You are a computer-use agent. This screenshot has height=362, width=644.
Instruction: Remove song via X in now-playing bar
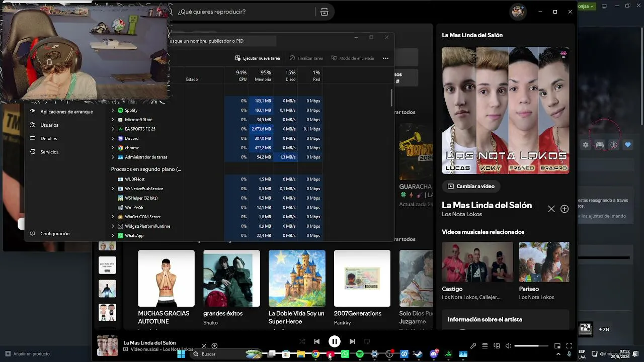coord(204,345)
